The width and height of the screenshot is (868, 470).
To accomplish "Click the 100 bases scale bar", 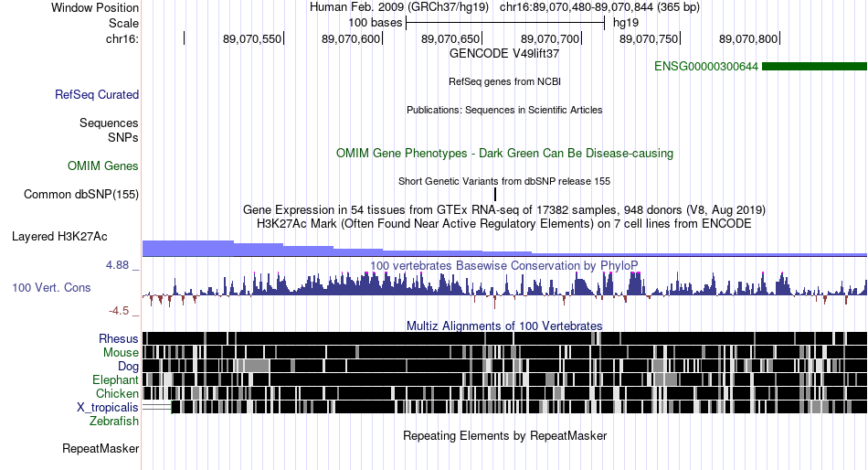I will click(505, 23).
